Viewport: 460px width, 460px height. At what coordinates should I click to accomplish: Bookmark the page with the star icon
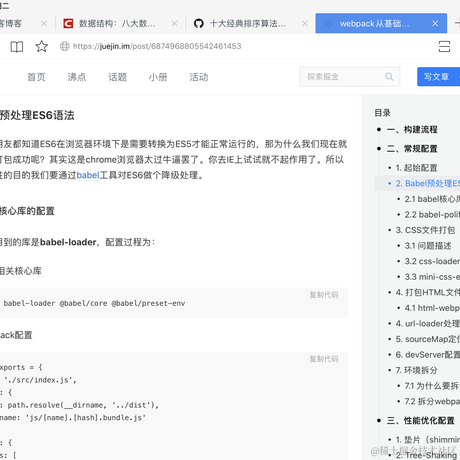tap(42, 46)
